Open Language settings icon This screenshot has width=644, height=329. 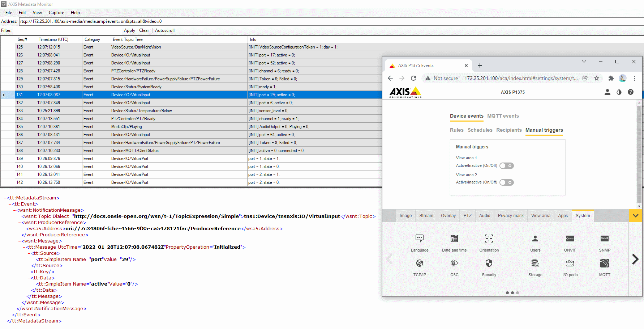(420, 239)
